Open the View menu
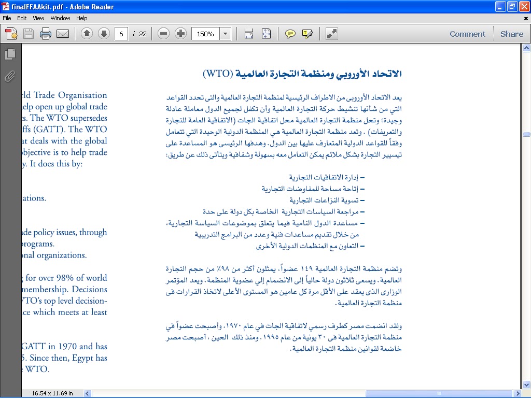The height and width of the screenshot is (399, 532). pos(38,18)
